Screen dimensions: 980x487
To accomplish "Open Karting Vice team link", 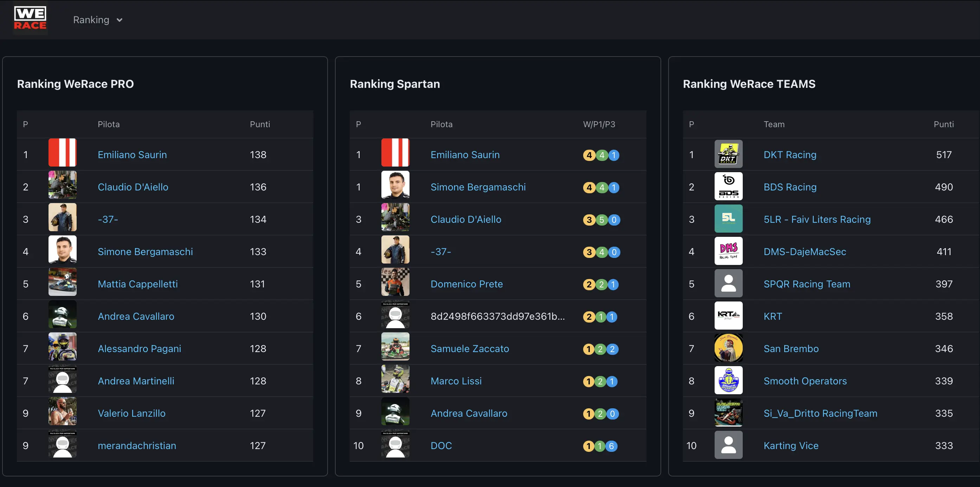I will tap(791, 446).
